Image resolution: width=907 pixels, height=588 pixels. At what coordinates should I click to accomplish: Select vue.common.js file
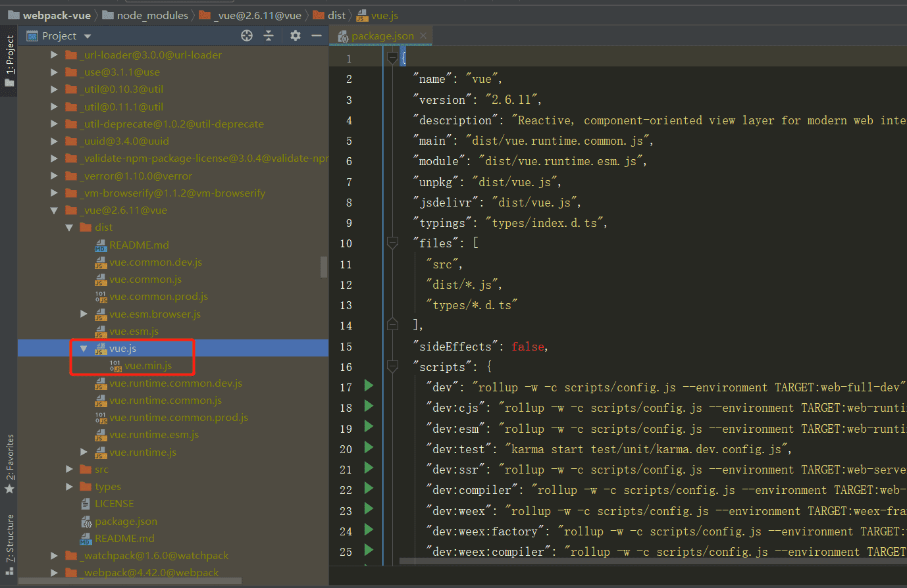[x=145, y=279]
